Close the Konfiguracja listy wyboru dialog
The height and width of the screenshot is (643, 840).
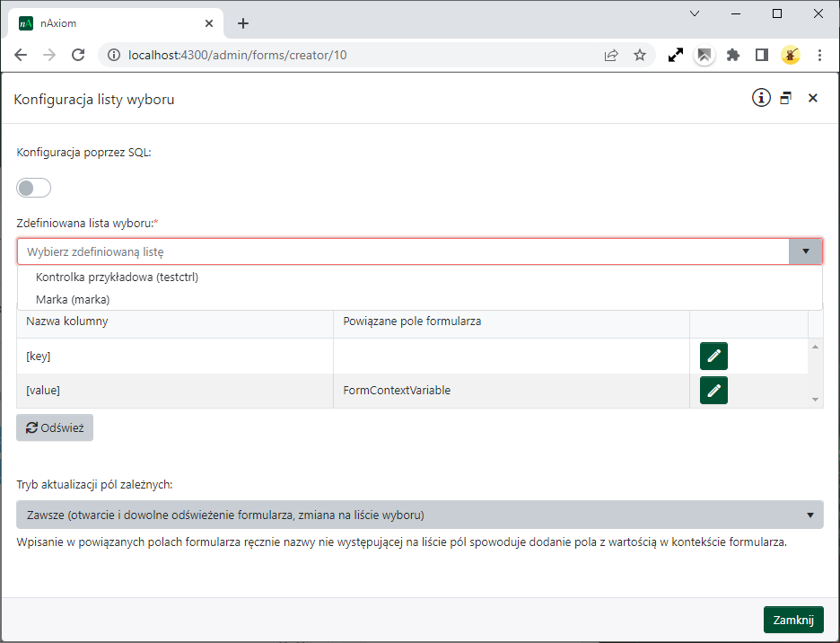813,99
